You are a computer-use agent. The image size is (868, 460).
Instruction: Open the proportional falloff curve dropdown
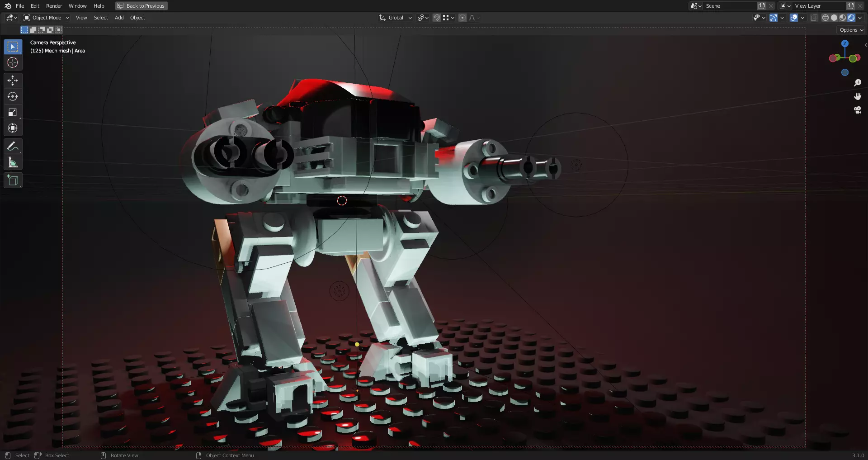(x=474, y=18)
